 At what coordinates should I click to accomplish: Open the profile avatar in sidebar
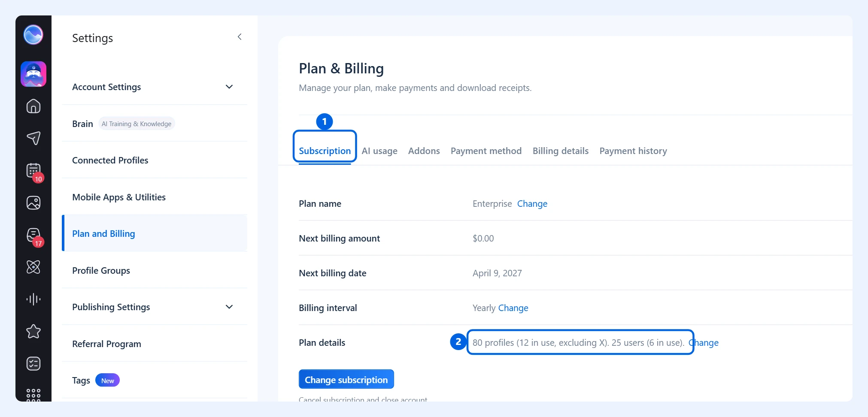coord(33,74)
